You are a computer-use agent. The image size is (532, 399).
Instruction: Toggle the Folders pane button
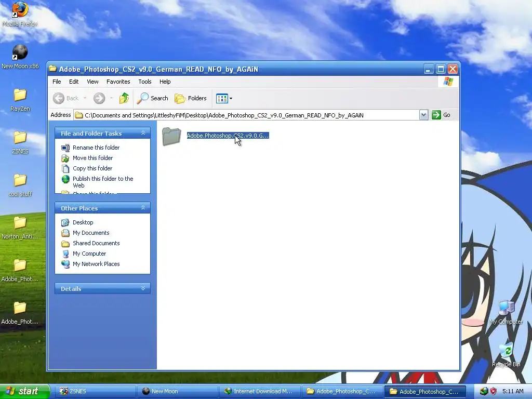(191, 98)
